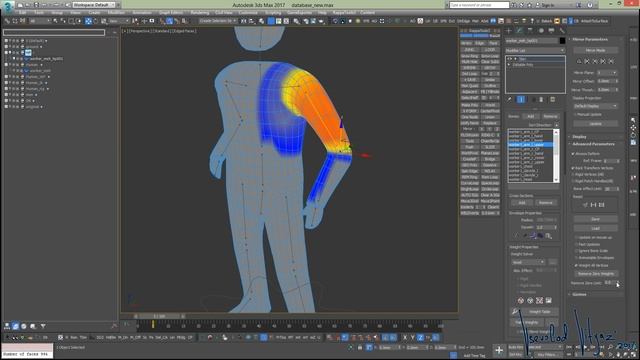Viewport: 640px width, 360px height.
Task: Open the Modifiers menu
Action: point(116,13)
